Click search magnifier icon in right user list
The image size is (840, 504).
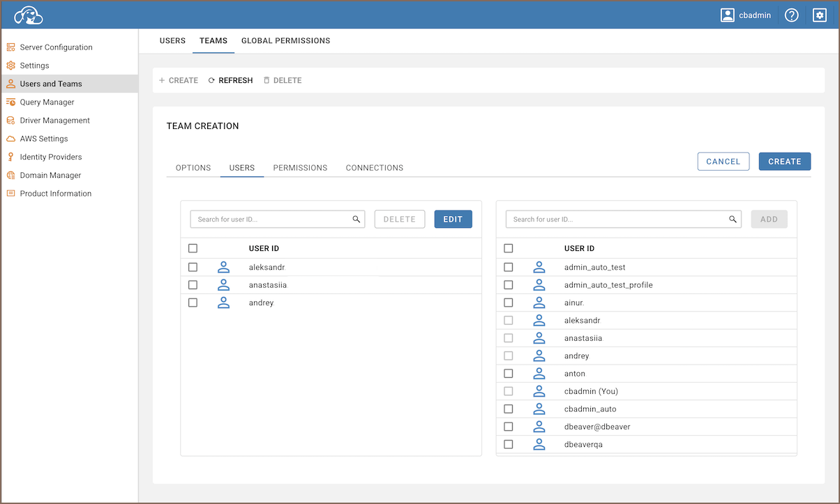pyautogui.click(x=733, y=220)
